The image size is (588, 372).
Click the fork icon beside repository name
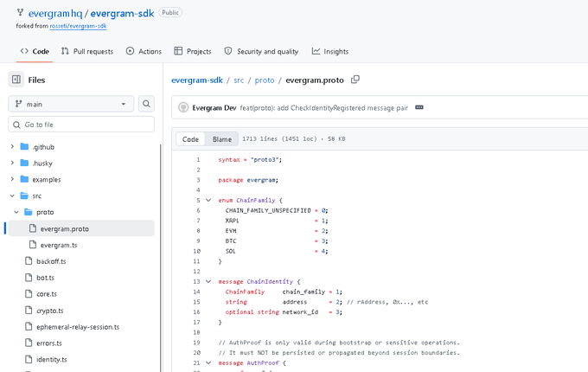tap(20, 13)
